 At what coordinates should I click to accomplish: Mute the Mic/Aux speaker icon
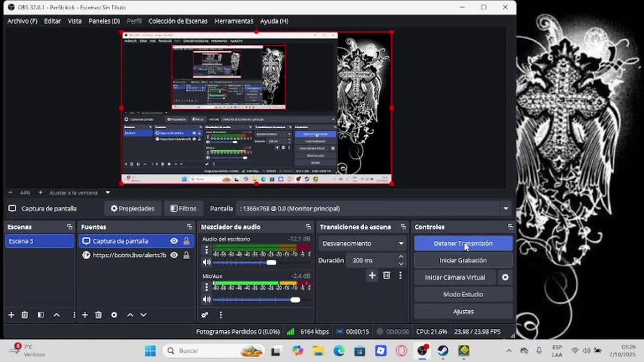point(206,300)
